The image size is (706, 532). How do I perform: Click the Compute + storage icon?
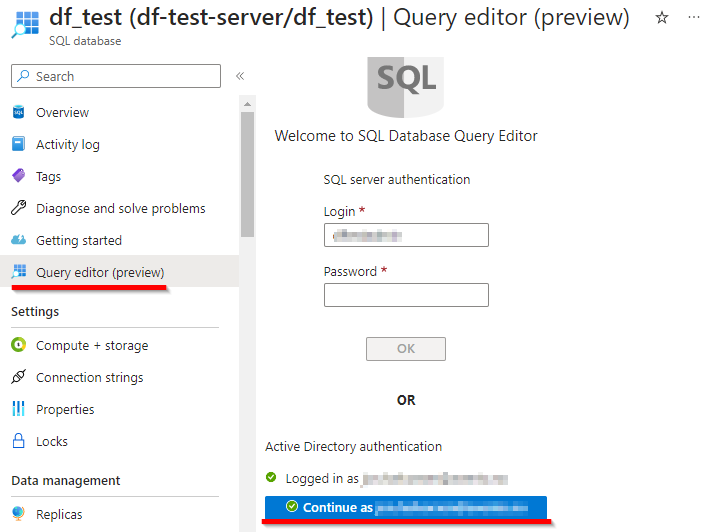(18, 345)
